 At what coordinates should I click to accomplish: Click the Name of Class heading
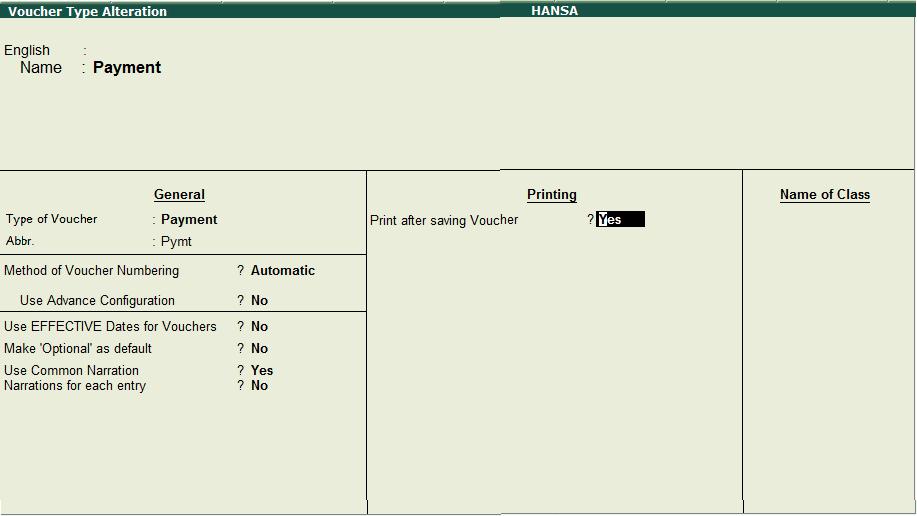pyautogui.click(x=825, y=194)
